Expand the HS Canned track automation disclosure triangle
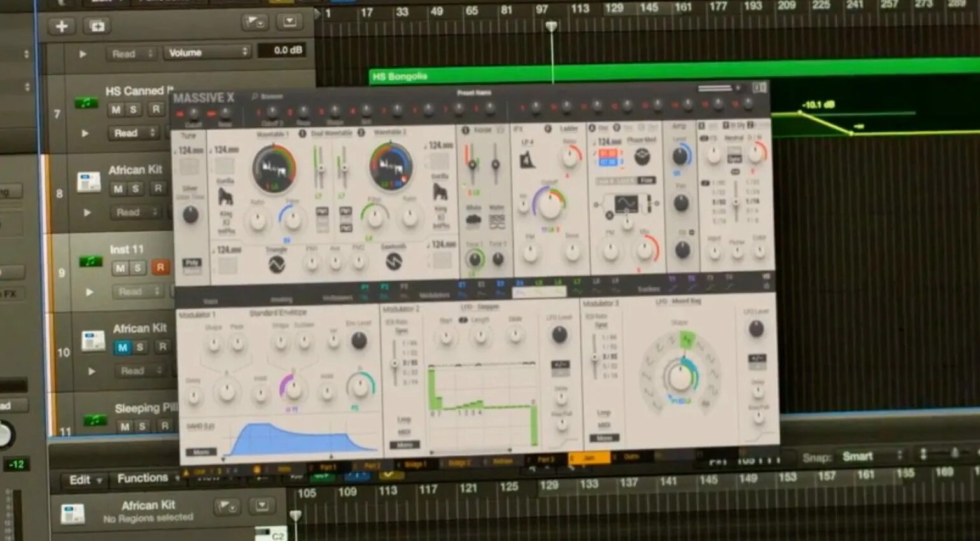 85,133
